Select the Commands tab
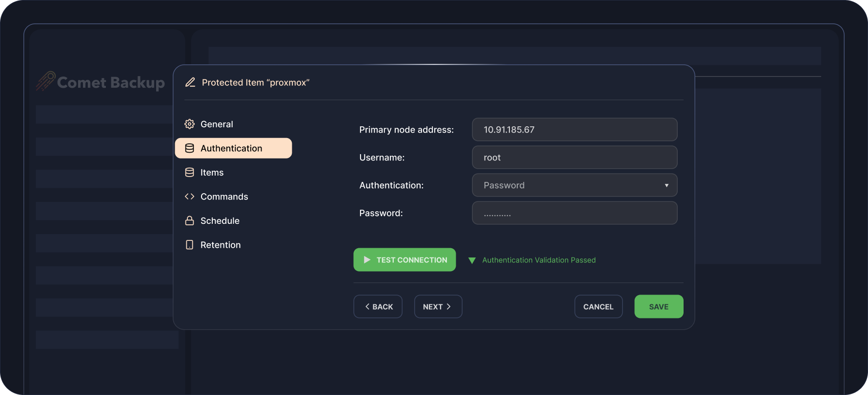Image resolution: width=868 pixels, height=395 pixels. click(224, 197)
